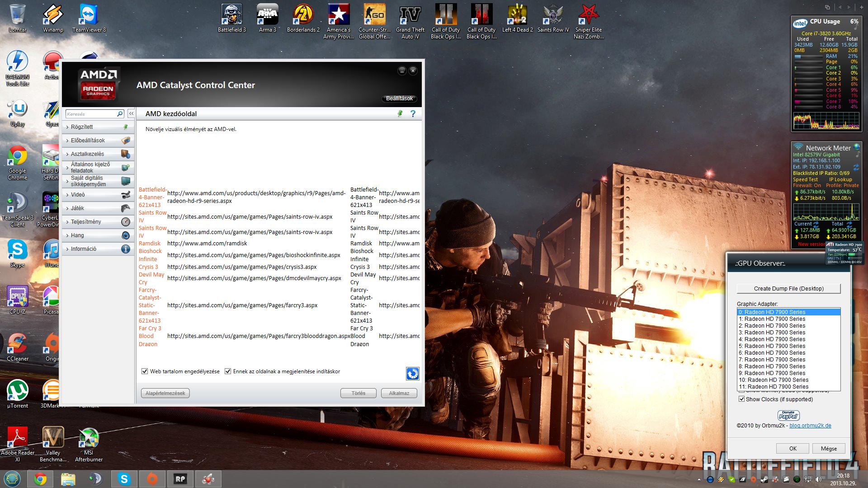
Task: Launch CPU-Z desktop icon
Action: [17, 300]
